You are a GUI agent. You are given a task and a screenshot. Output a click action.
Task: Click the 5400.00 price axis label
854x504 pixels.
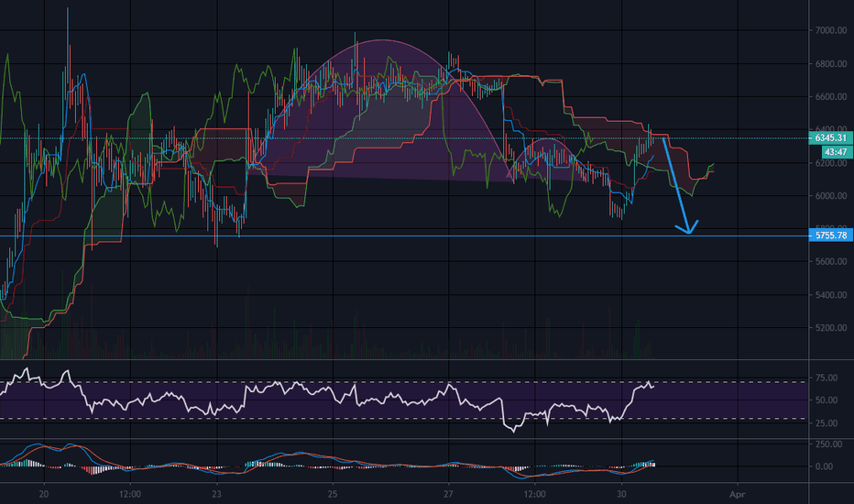(830, 295)
